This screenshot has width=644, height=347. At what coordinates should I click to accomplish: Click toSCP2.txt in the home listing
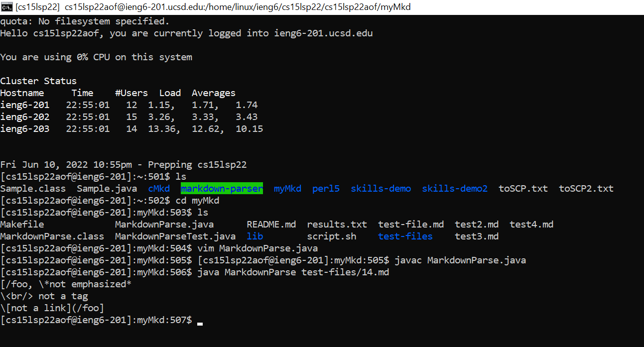tap(586, 189)
